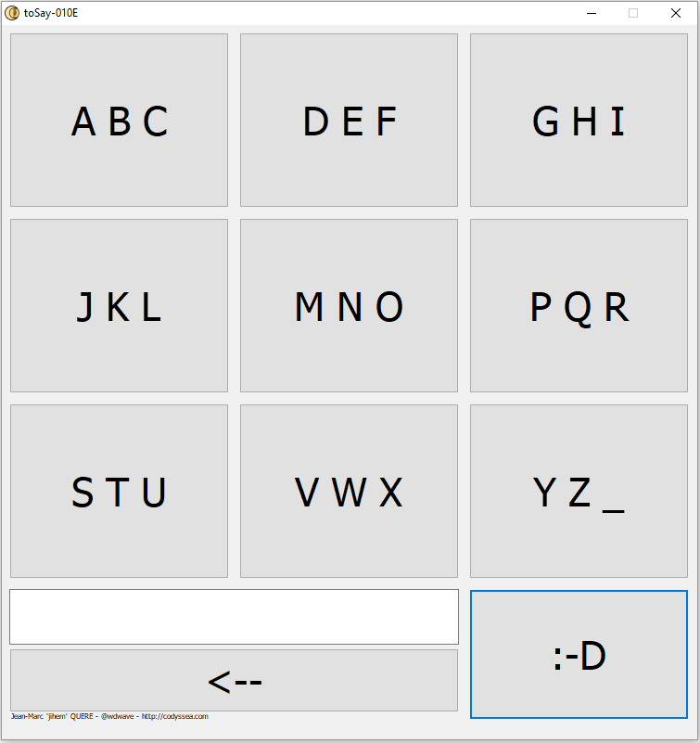
Task: Select the Y Z _ letter group
Action: pos(579,492)
